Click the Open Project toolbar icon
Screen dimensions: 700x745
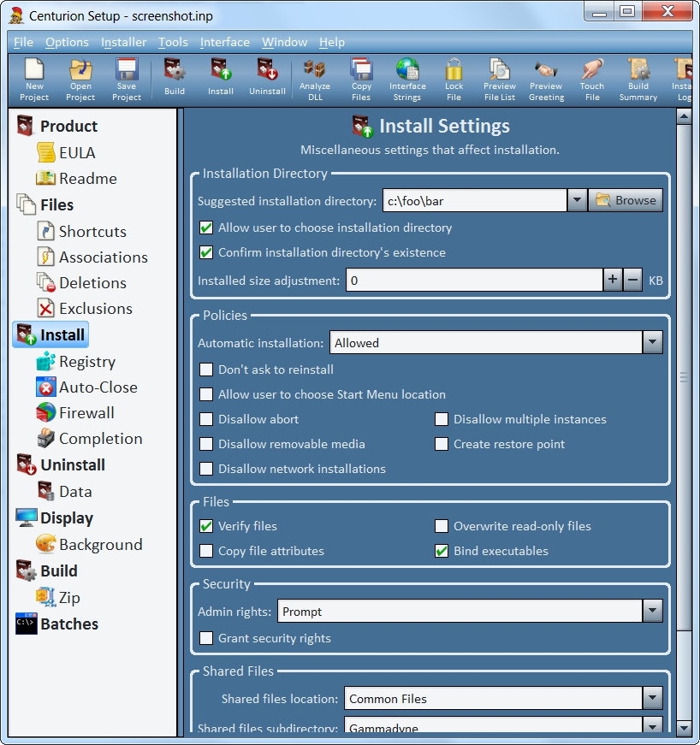(80, 80)
